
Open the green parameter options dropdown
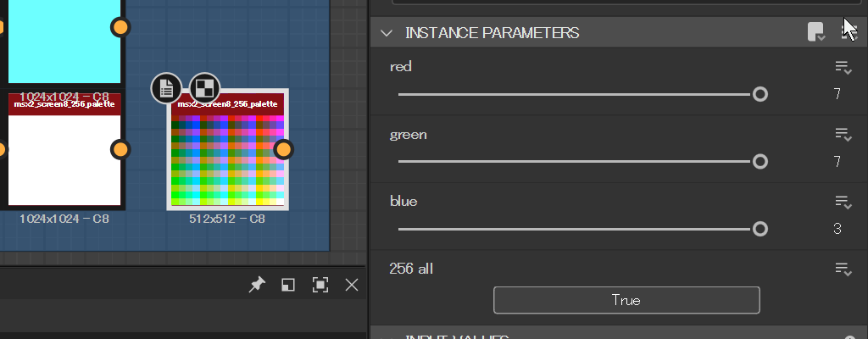pyautogui.click(x=843, y=135)
